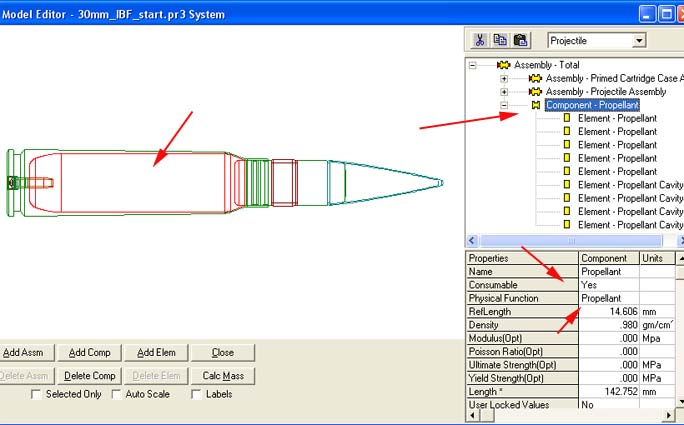The image size is (684, 425).
Task: Click the Density value field
Action: pyautogui.click(x=609, y=325)
